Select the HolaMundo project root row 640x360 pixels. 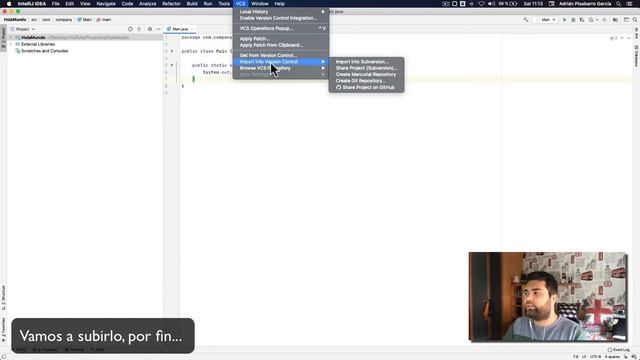point(85,37)
